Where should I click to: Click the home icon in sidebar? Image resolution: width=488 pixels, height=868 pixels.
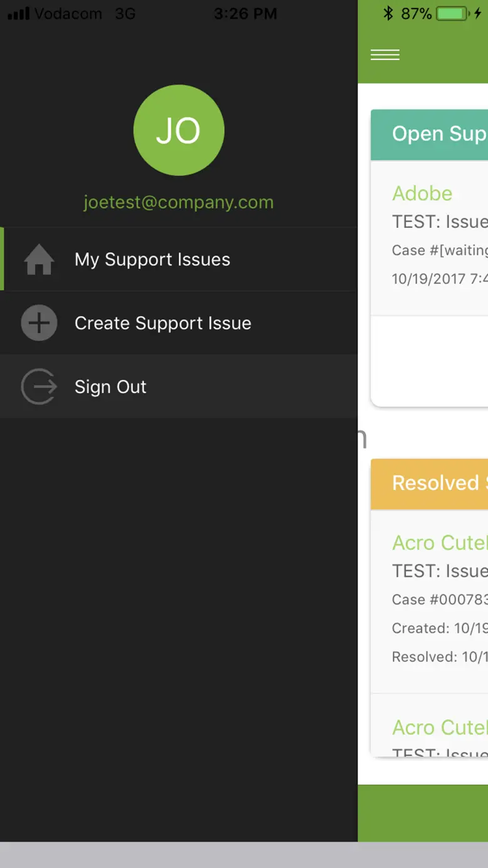[x=39, y=260]
